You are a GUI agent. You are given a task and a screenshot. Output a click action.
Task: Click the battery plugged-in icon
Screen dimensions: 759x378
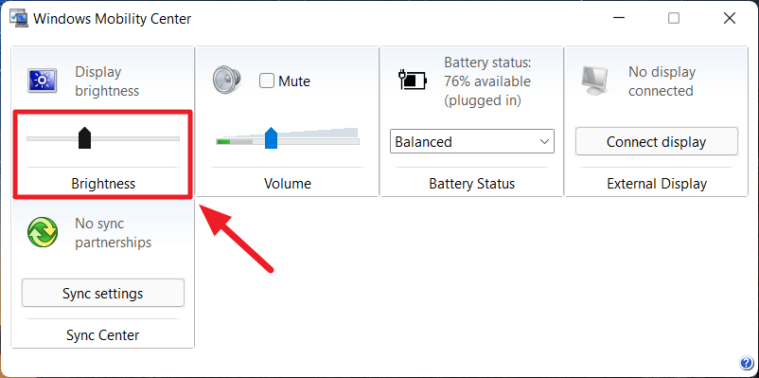coord(412,80)
